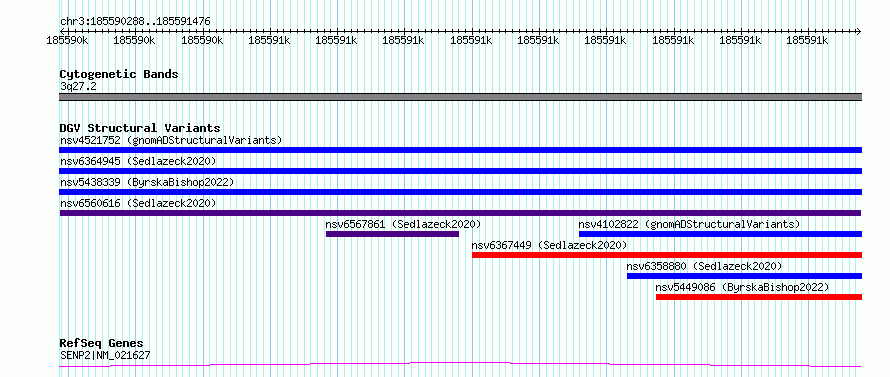Open nsv6358880 (Sedlazeck2020) label
Screen dimensions: 890x377
(704, 266)
